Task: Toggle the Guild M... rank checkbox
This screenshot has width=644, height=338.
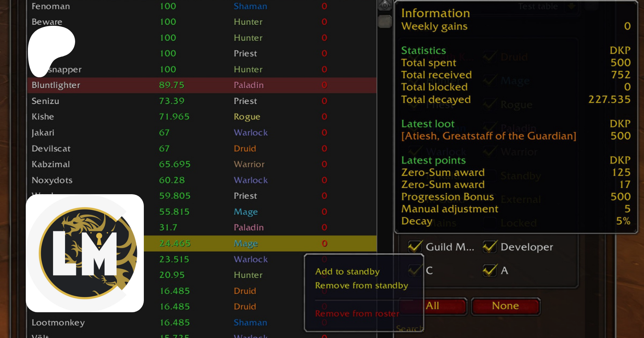Action: click(x=415, y=247)
